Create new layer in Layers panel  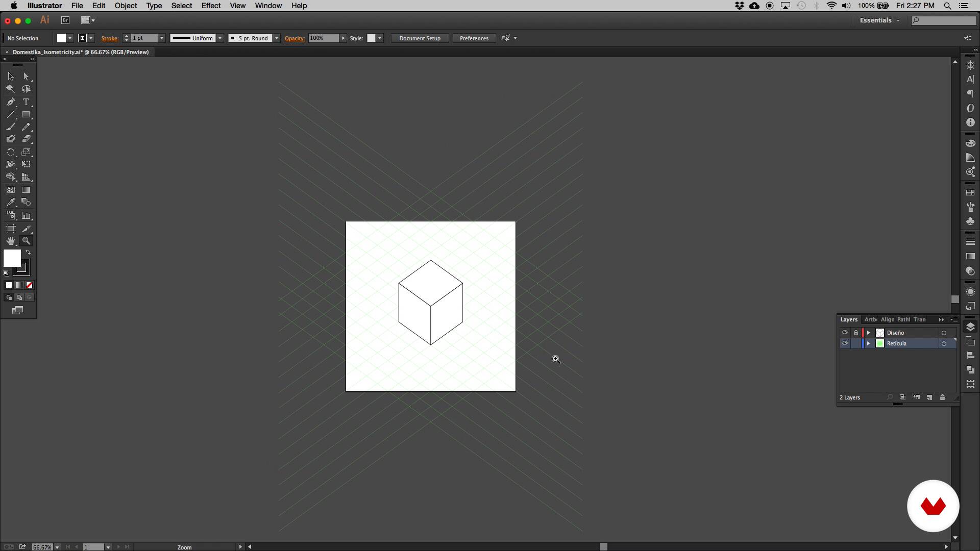(x=929, y=397)
